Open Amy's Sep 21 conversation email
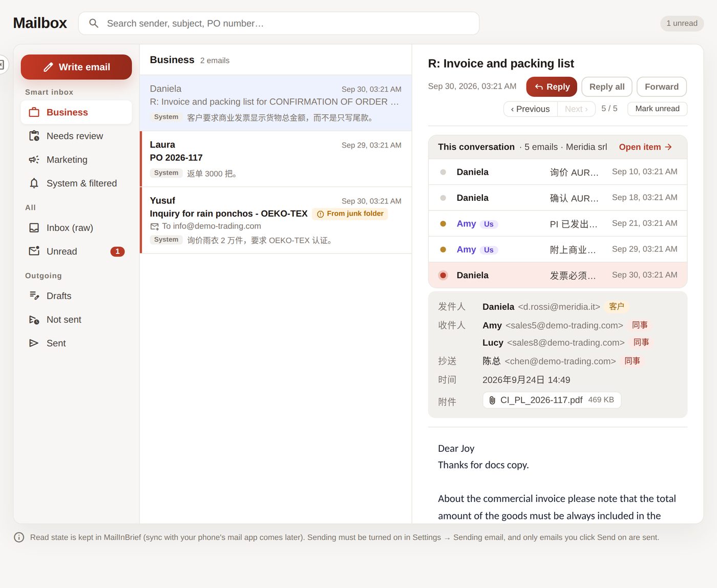Screen dimensions: 717x588 point(558,224)
